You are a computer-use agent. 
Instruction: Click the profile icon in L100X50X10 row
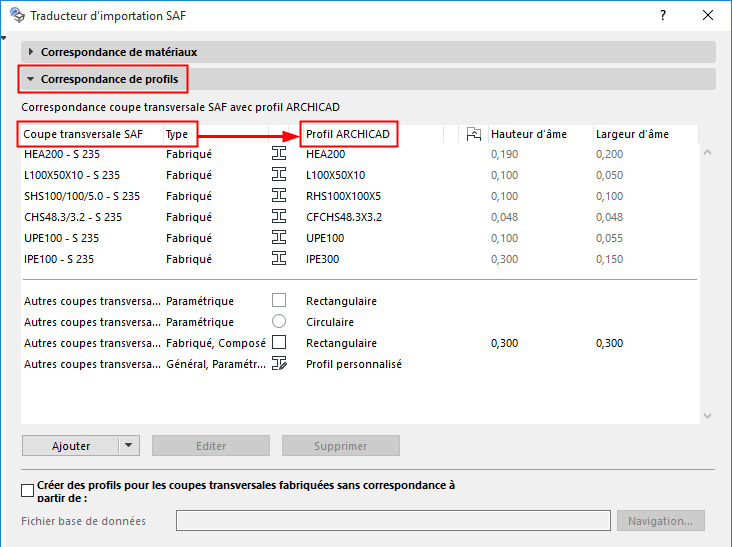pyautogui.click(x=279, y=175)
